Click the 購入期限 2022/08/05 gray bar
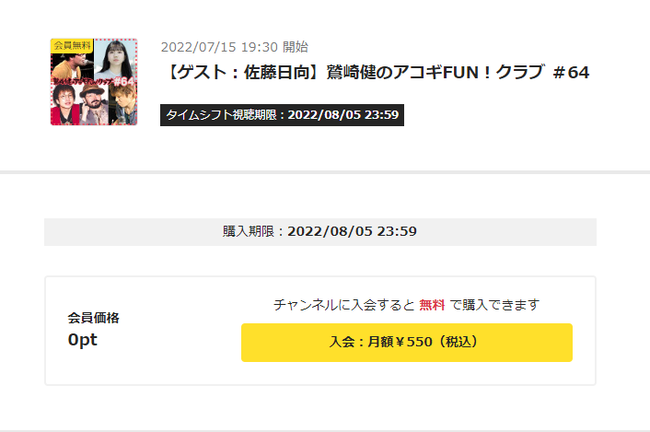This screenshot has height=432, width=650. point(320,232)
